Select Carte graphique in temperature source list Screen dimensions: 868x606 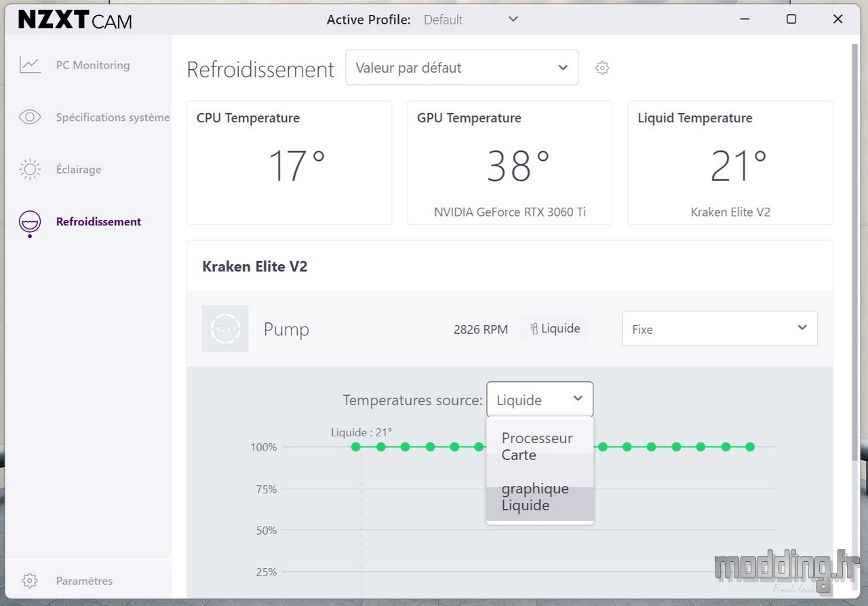540,472
